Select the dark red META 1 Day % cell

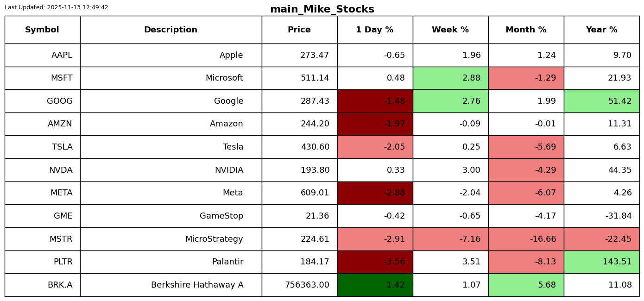pos(375,193)
